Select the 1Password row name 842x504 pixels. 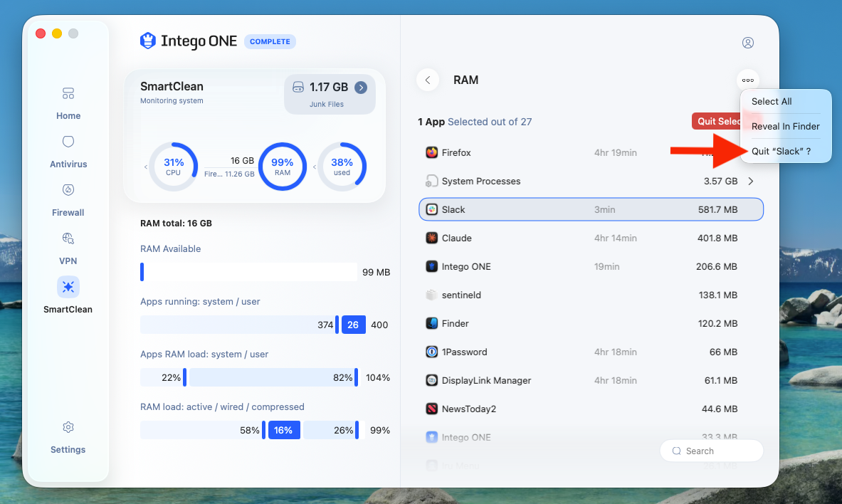click(x=465, y=352)
